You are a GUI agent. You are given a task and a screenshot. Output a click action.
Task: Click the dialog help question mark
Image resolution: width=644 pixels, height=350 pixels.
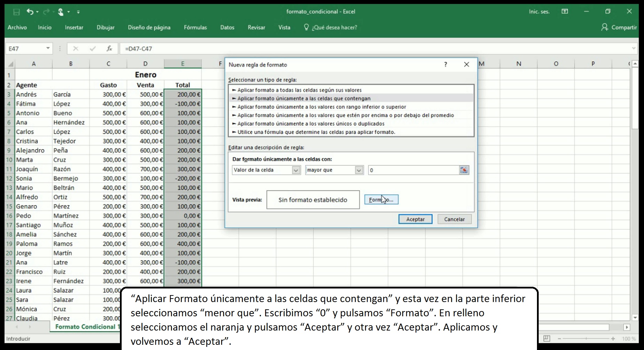click(446, 64)
